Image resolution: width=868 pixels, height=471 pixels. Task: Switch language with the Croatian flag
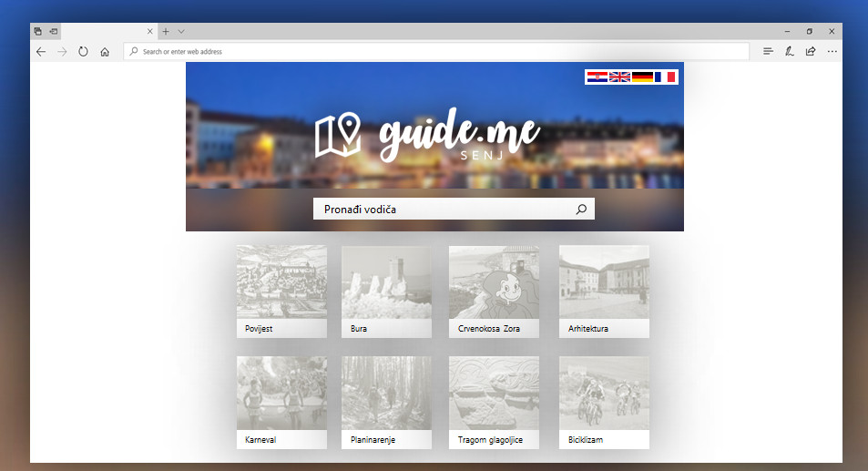597,77
